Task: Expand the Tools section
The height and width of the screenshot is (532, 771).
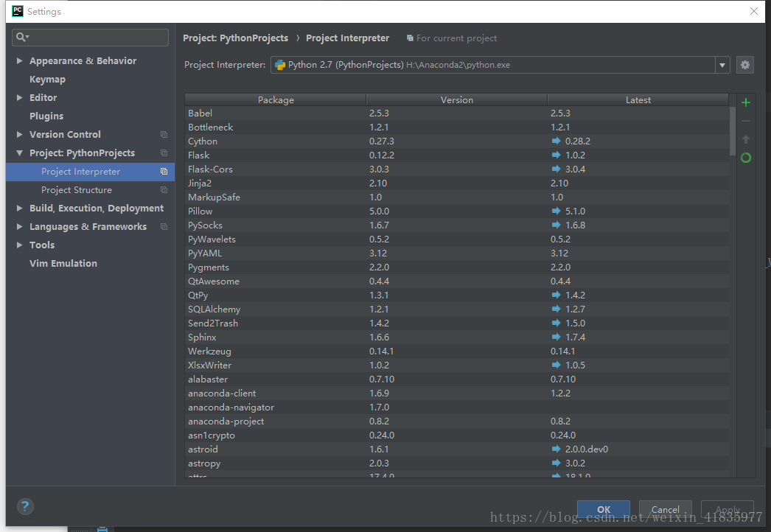Action: click(x=20, y=245)
